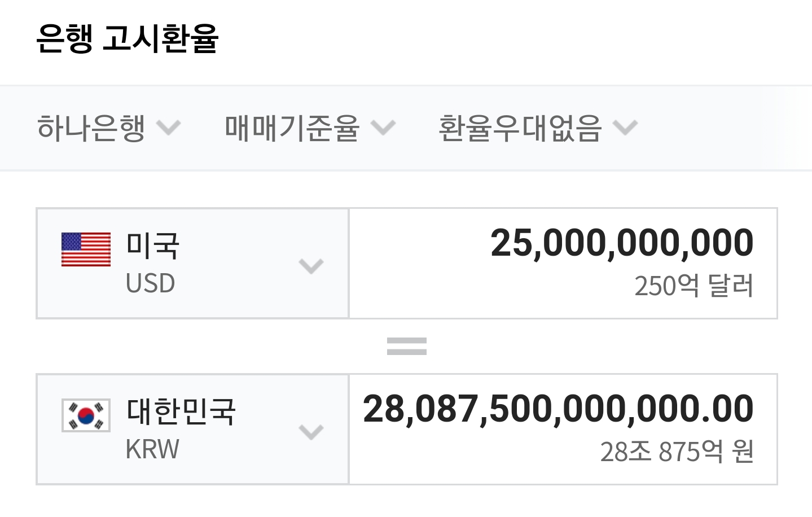Click the United States flag icon
Screen dimensions: 812x517
(x=86, y=249)
